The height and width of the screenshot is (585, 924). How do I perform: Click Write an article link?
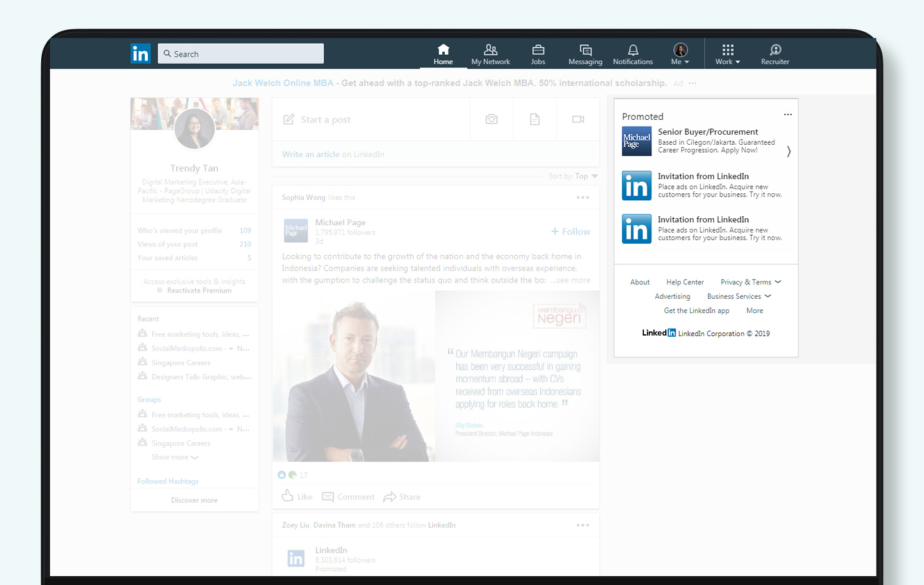click(311, 155)
